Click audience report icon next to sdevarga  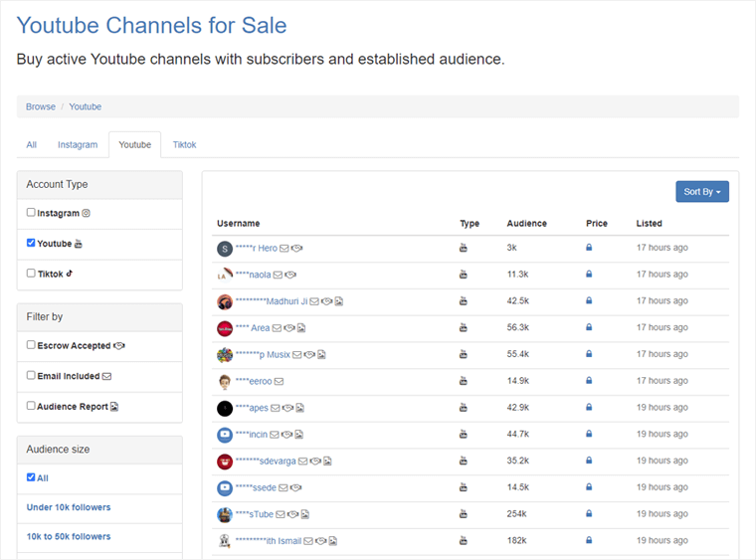[x=327, y=462]
